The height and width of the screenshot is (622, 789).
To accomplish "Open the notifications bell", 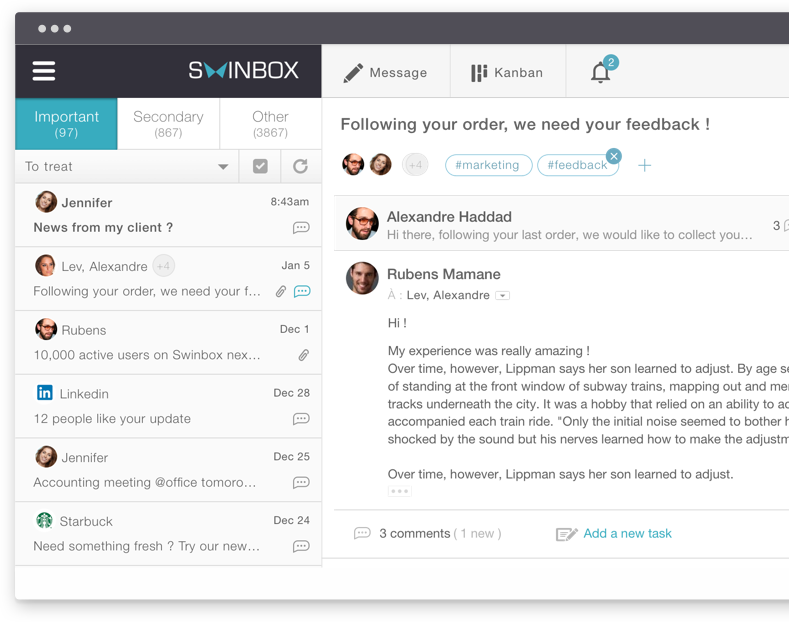I will click(601, 72).
